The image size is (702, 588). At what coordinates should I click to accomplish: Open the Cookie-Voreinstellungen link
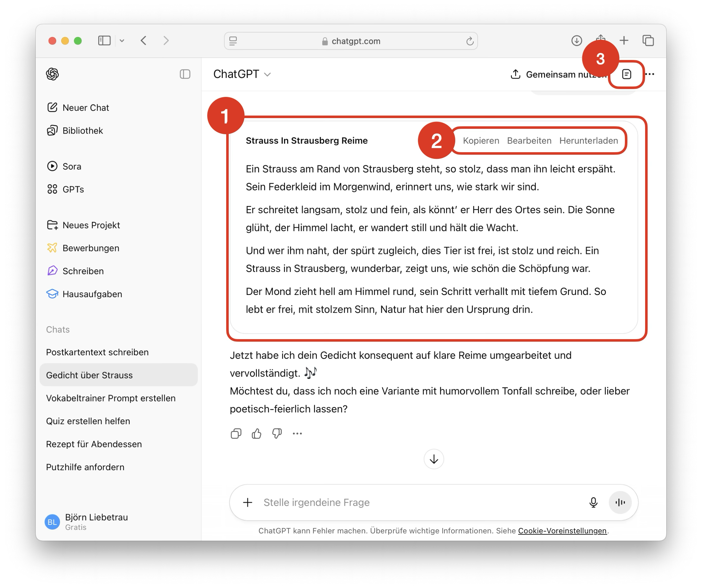(x=562, y=531)
